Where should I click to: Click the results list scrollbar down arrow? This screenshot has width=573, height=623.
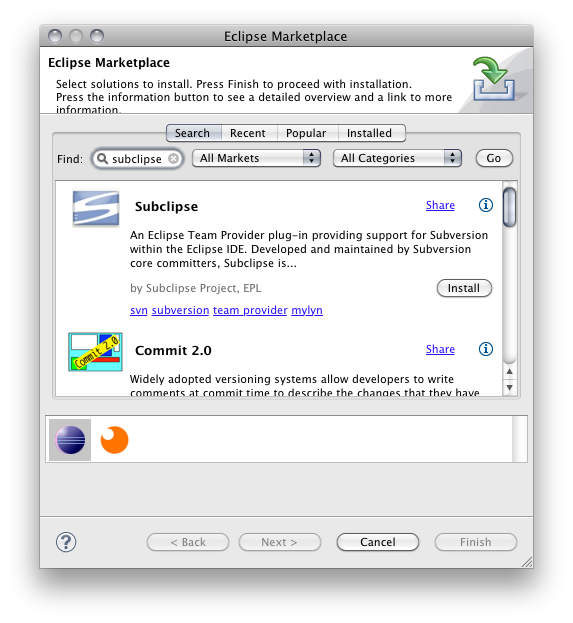[x=509, y=387]
